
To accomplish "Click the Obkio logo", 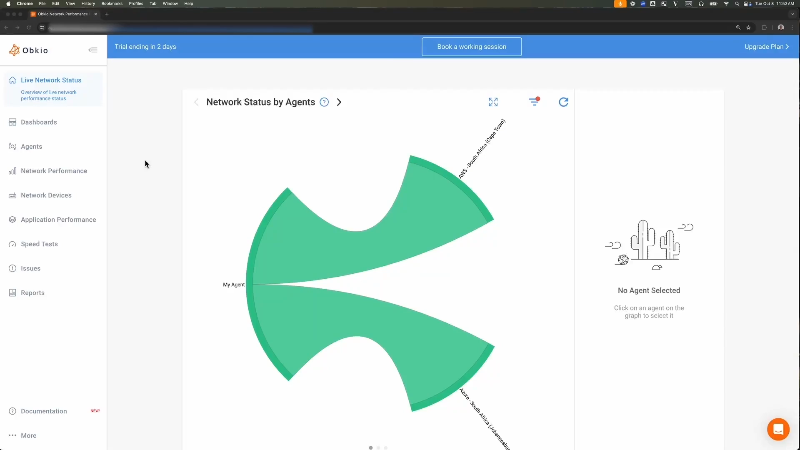I will (28, 50).
